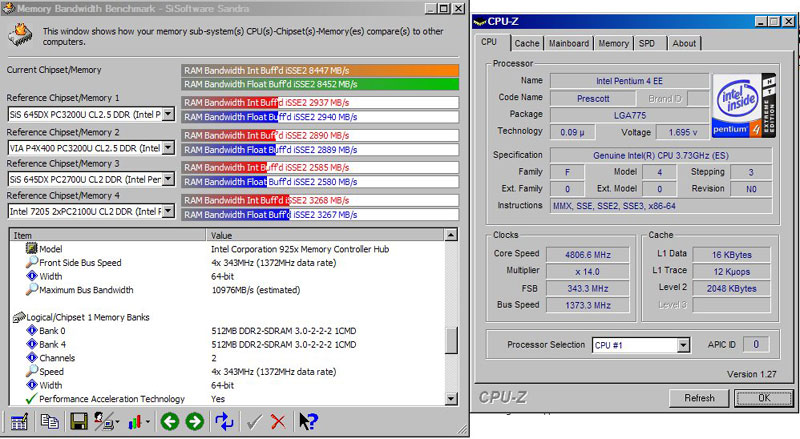The image size is (800, 439).
Task: Click the Channels diamond icon
Action: point(32,358)
